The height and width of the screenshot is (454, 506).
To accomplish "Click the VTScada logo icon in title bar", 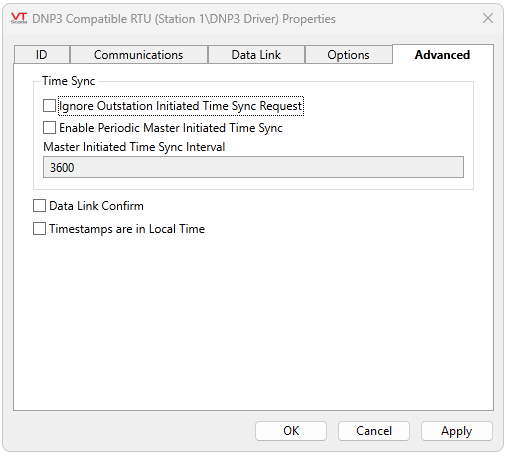I will (19, 18).
